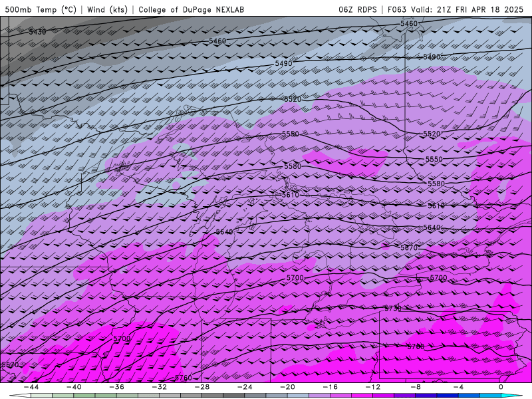The width and height of the screenshot is (532, 399).
Task: Select the -32 color scale label
Action: (159, 387)
